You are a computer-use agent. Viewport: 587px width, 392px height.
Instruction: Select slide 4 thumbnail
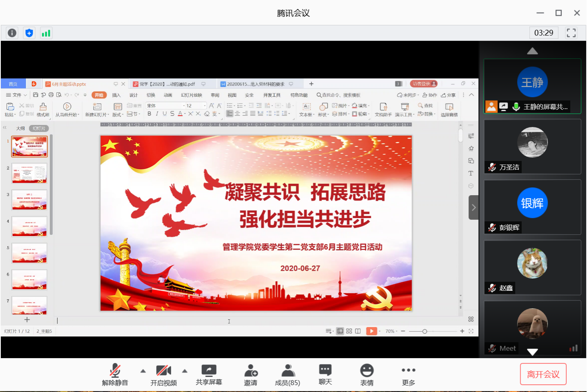click(29, 226)
